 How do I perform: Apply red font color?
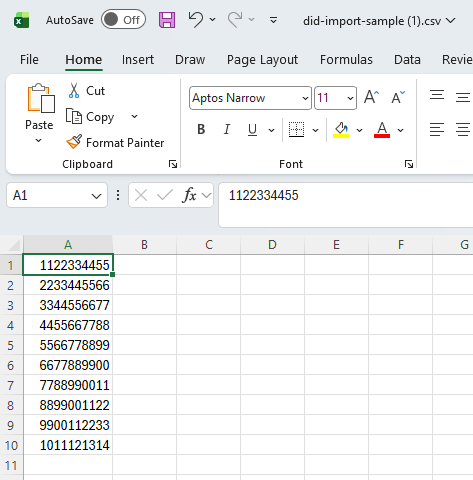(382, 130)
